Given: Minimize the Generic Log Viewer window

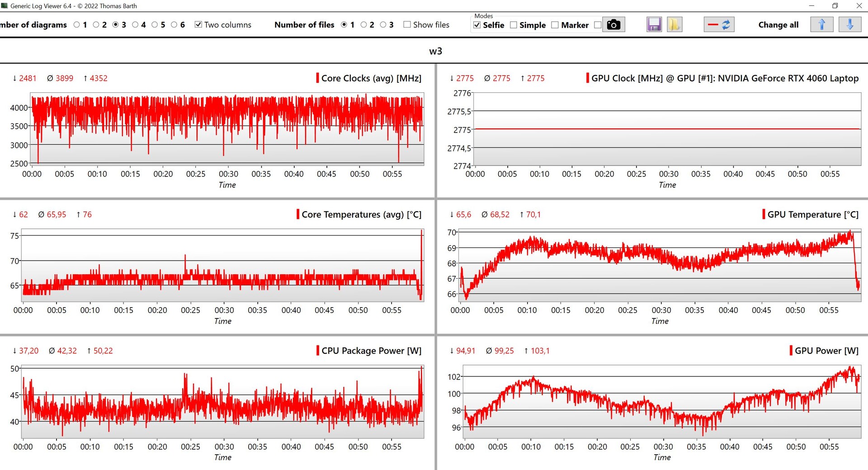Looking at the screenshot, I should [811, 6].
